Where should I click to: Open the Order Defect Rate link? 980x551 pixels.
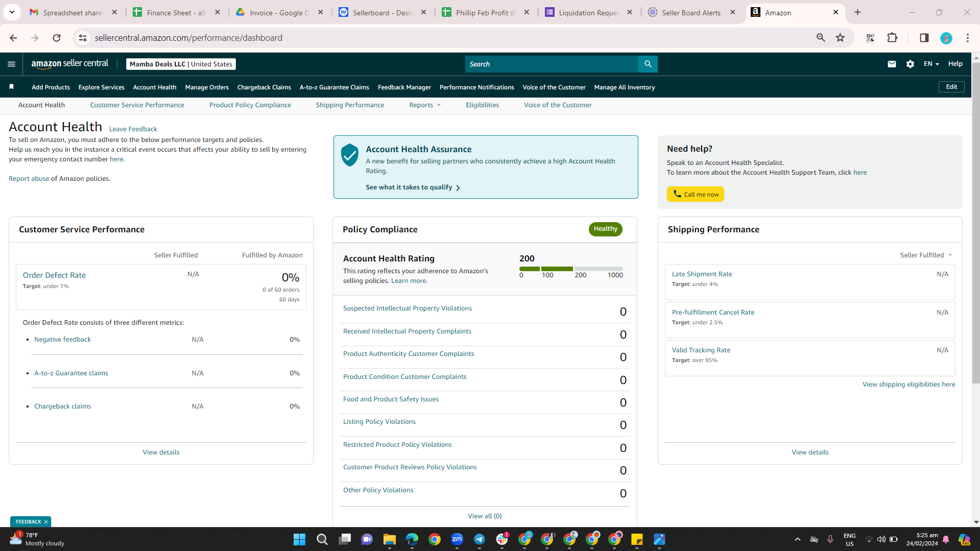click(x=54, y=275)
